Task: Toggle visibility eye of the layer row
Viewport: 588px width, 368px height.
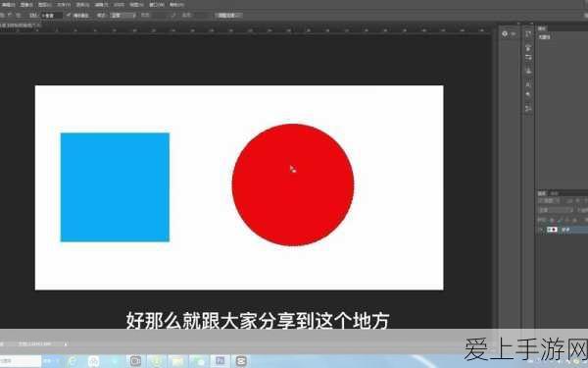Action: 541,230
